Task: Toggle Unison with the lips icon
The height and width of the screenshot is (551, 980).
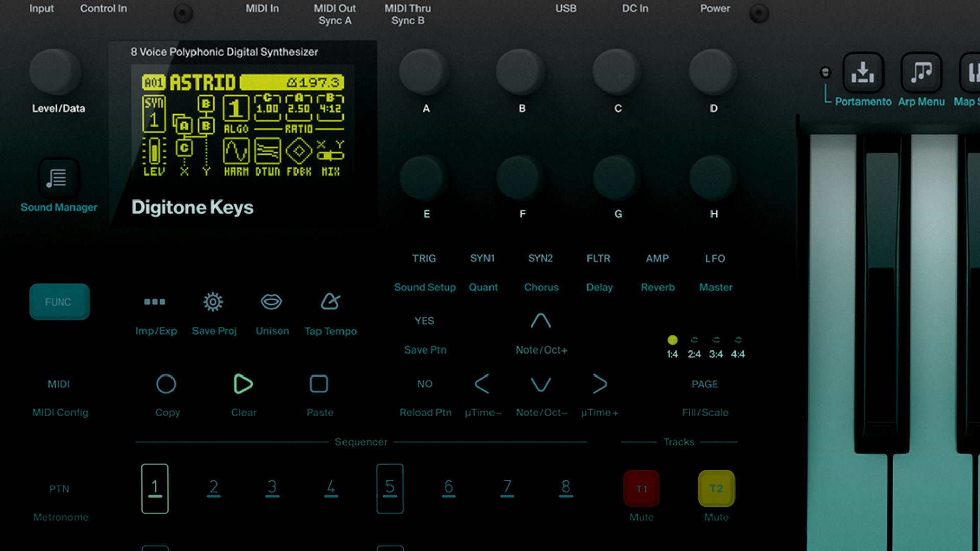Action: point(271,302)
